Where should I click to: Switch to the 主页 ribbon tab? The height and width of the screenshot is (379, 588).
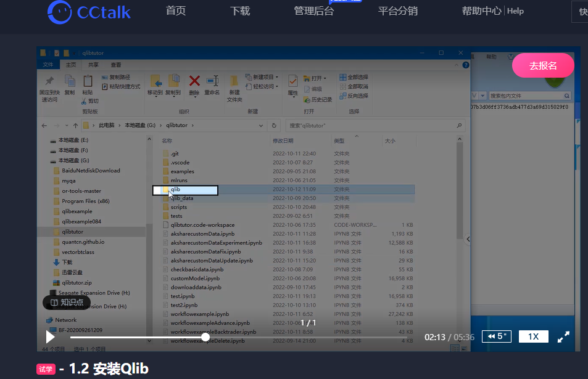tap(71, 65)
